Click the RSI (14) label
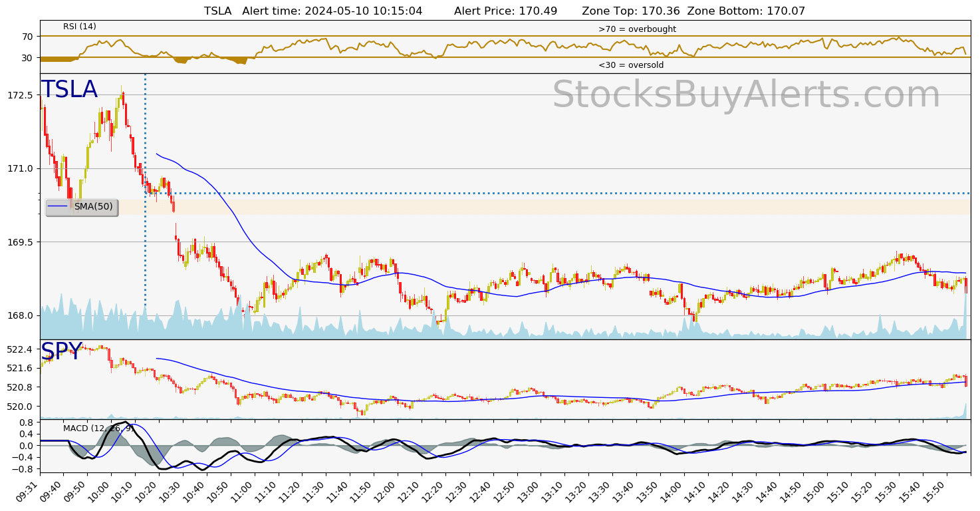 pos(80,27)
